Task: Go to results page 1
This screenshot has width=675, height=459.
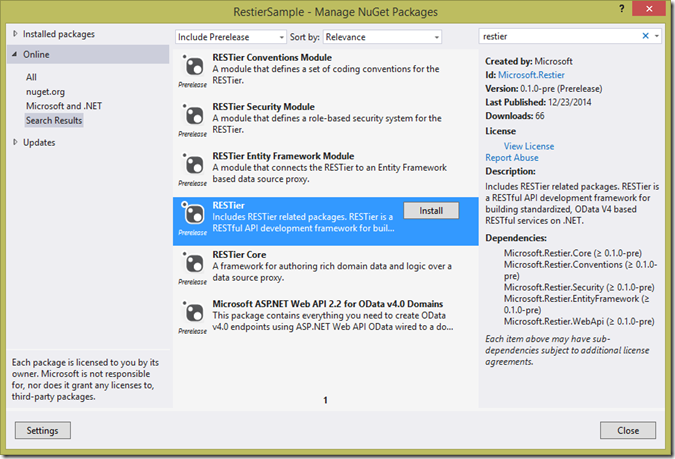Action: (x=325, y=400)
